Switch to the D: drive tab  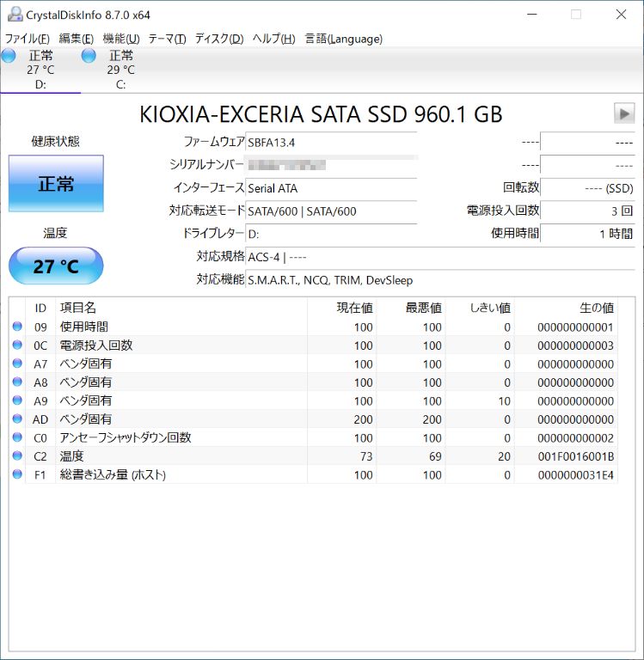(40, 70)
